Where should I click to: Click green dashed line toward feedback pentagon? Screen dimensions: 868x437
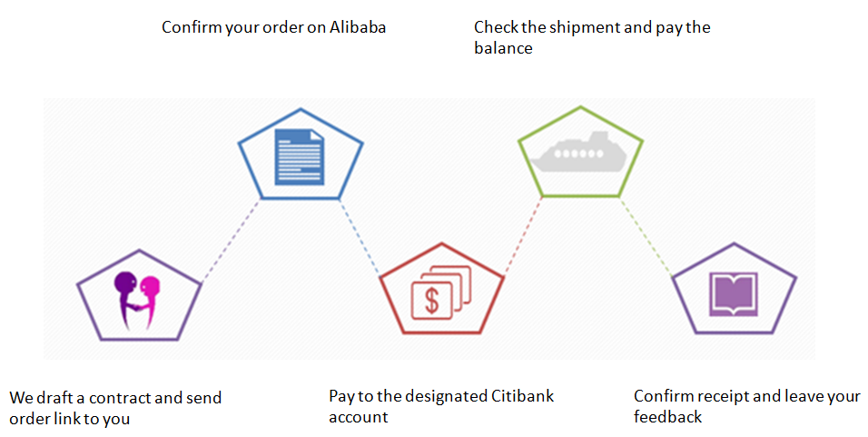click(x=646, y=237)
